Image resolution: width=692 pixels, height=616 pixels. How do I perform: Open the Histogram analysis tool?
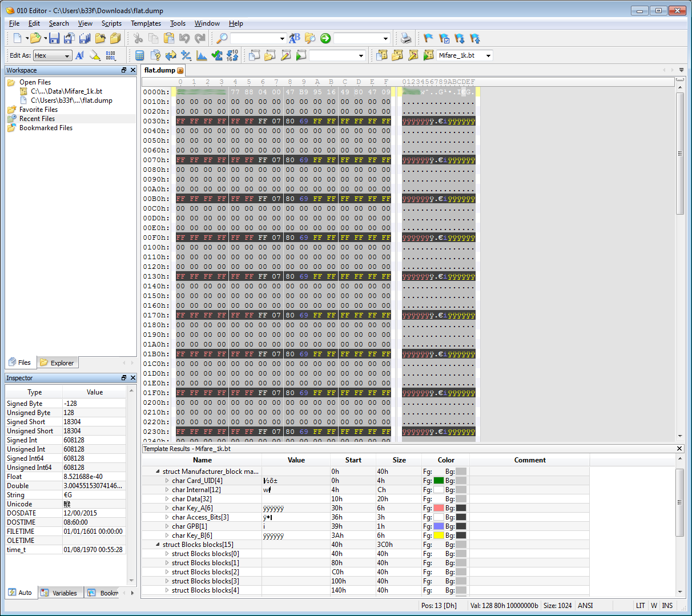pyautogui.click(x=200, y=55)
